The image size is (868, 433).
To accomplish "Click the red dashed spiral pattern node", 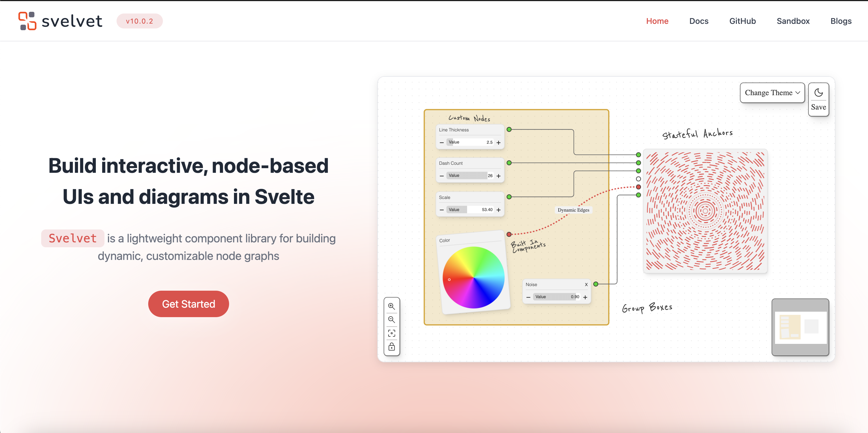I will 705,211.
